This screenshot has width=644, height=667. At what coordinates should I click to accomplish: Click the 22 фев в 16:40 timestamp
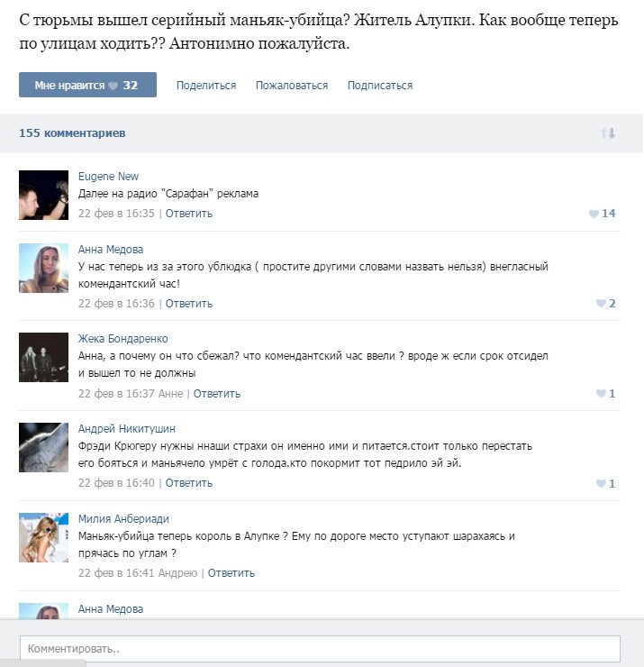click(x=116, y=483)
